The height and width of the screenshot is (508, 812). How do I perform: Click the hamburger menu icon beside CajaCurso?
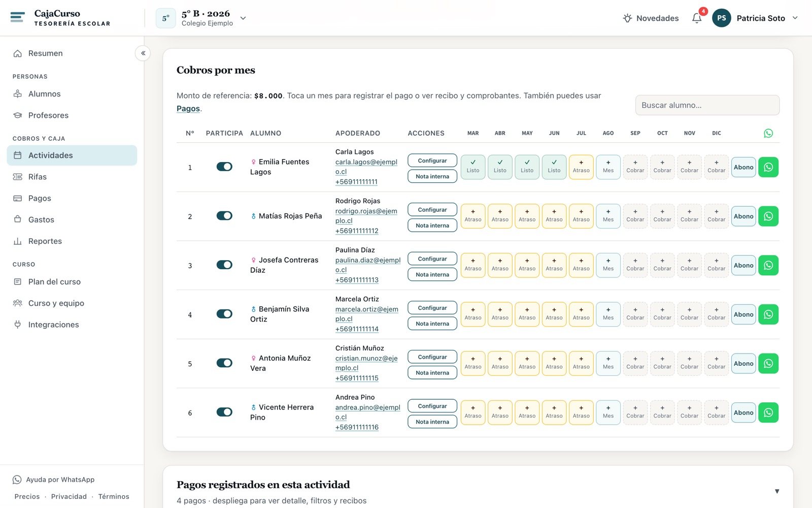(x=17, y=18)
